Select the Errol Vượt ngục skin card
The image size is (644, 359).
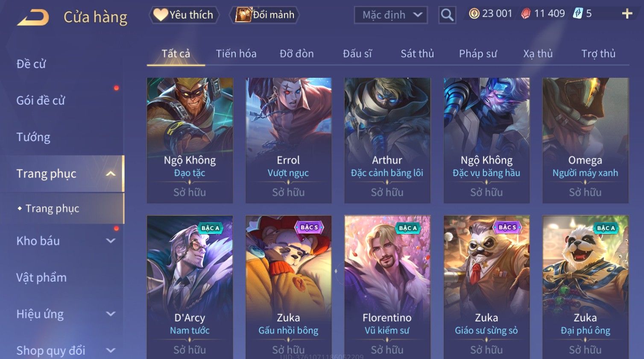click(288, 140)
